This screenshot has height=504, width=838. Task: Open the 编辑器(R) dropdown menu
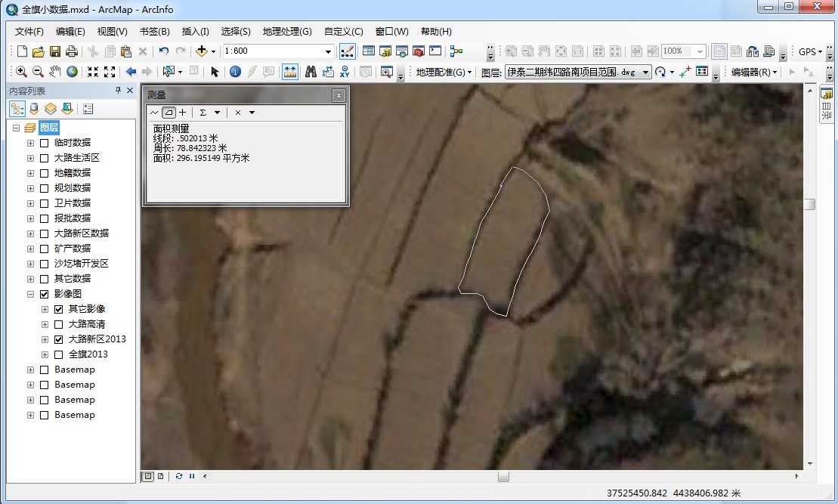coord(754,72)
